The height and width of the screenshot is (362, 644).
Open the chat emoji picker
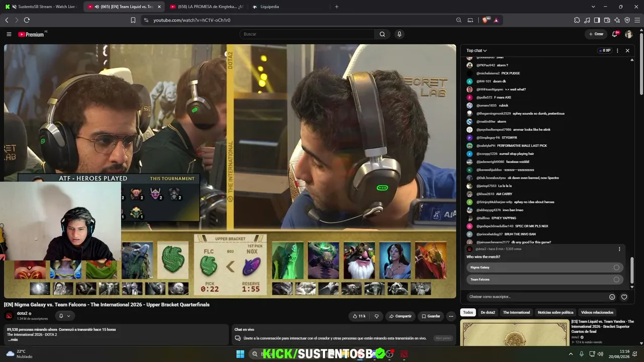(x=612, y=297)
